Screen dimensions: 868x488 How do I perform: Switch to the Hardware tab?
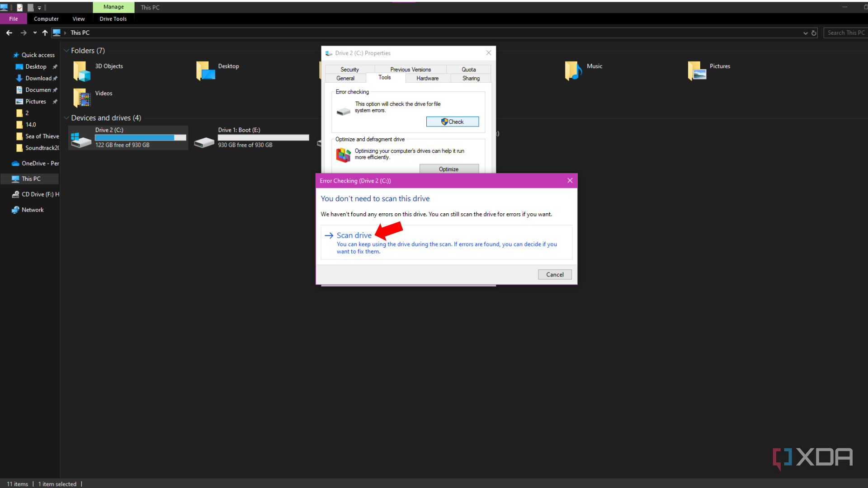[x=427, y=78]
